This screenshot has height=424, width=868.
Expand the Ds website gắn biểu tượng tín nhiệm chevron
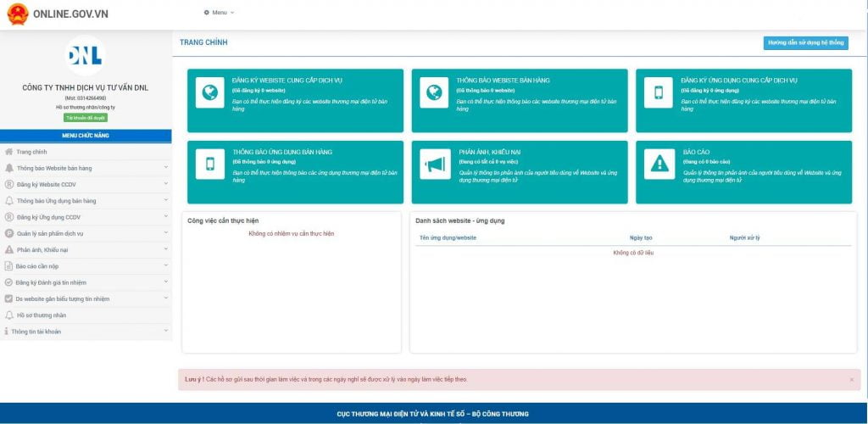165,298
